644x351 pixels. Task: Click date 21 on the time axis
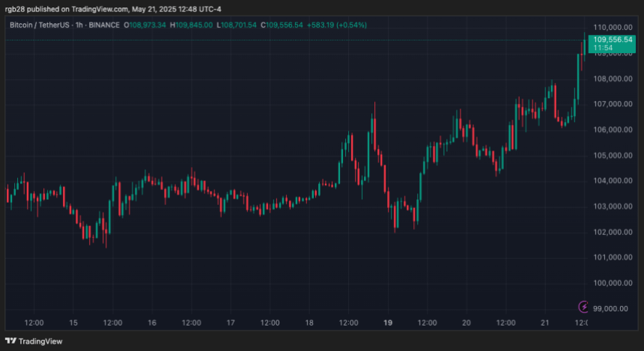[x=545, y=323]
